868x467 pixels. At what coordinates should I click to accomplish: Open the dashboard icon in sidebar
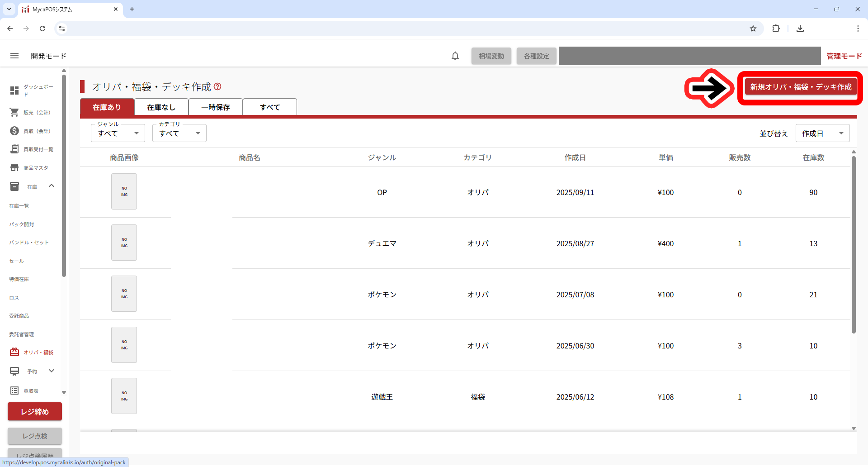click(14, 91)
